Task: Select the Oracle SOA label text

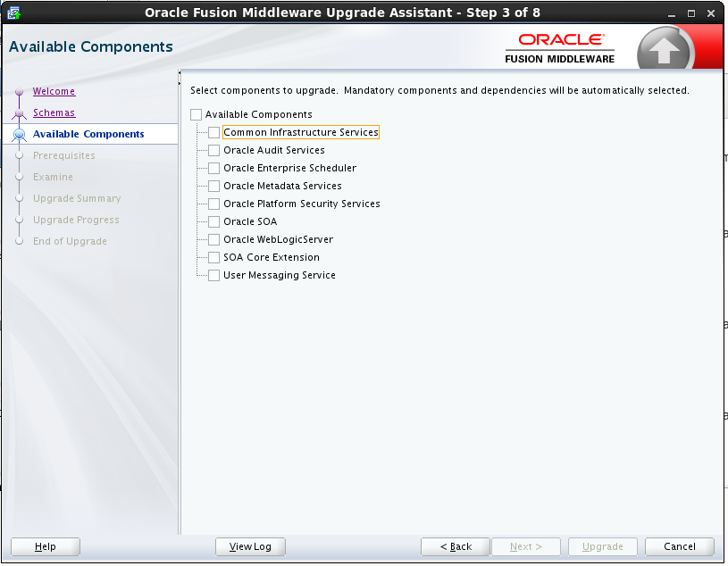Action: [x=250, y=221]
